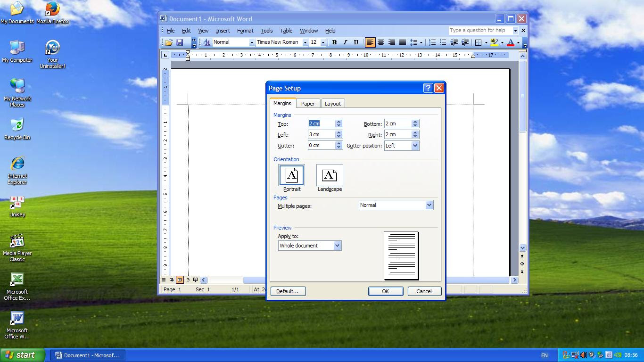Switch to Web Layout view icon
Viewport: 644px width, 362px height.
tap(172, 280)
